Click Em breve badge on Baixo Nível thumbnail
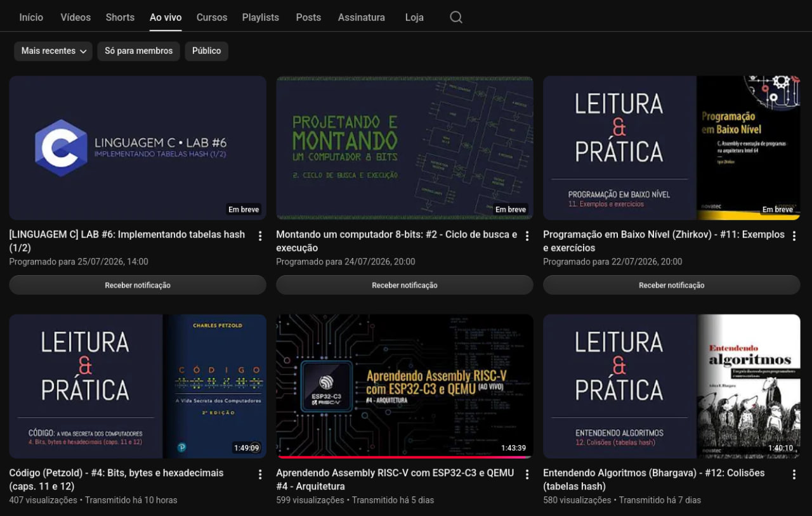 (x=778, y=209)
